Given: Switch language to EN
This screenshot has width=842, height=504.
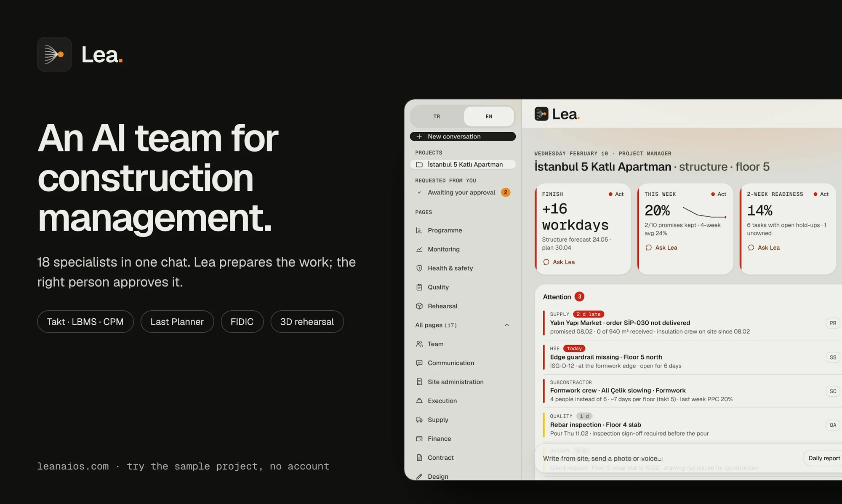Looking at the screenshot, I should 489,117.
